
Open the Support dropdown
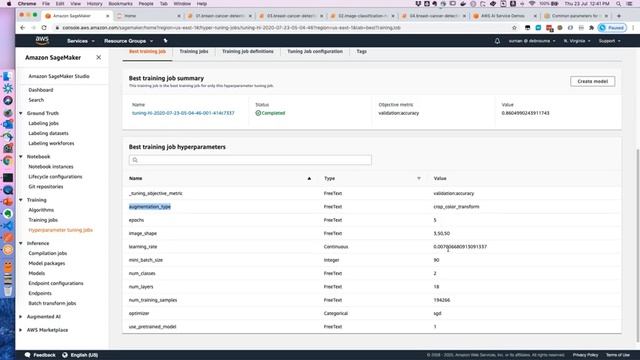609,41
